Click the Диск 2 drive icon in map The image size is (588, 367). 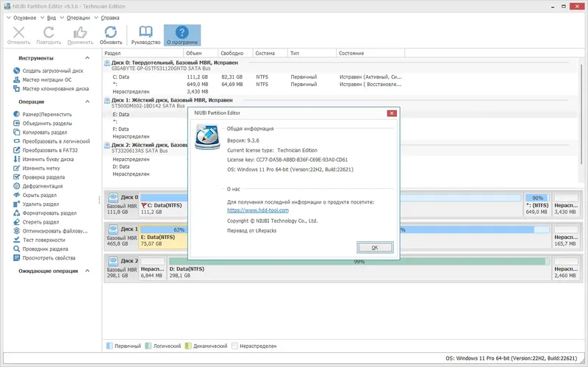[x=113, y=261]
